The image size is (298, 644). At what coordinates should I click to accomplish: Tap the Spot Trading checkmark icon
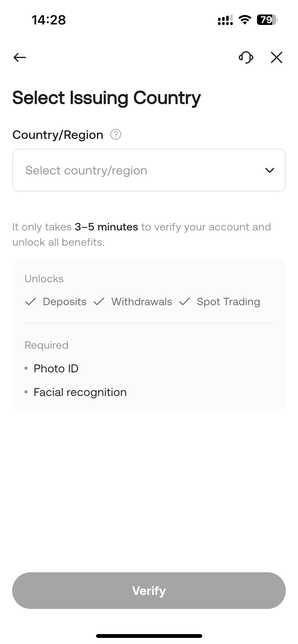tap(185, 302)
